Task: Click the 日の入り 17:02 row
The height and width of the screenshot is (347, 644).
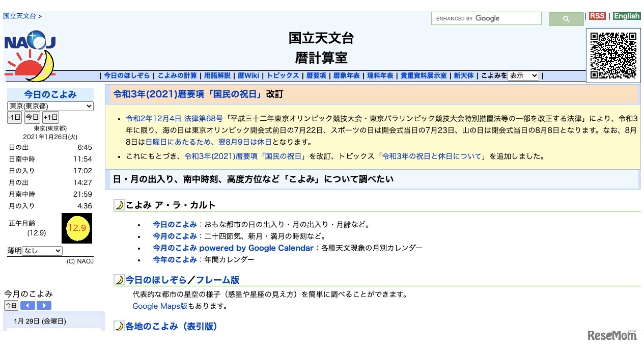Action: [x=50, y=171]
